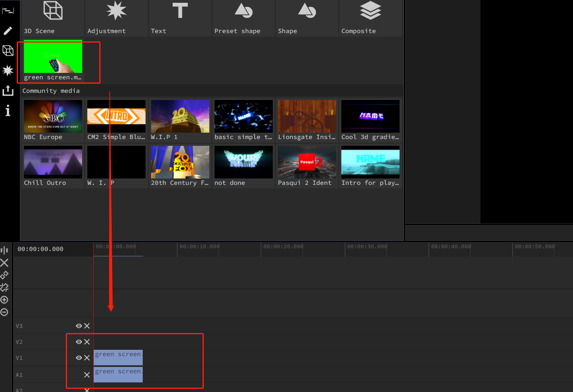Viewport: 573px width, 392px height.
Task: Hide the V2 video track
Action: (79, 341)
